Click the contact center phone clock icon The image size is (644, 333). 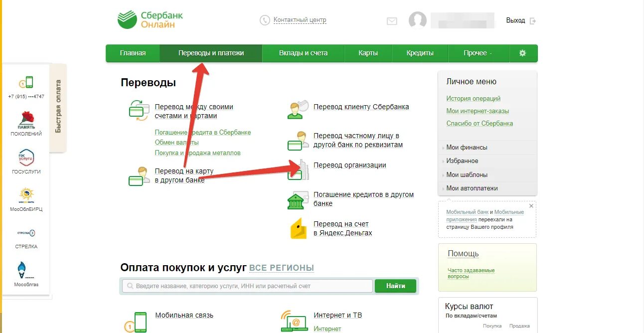265,20
